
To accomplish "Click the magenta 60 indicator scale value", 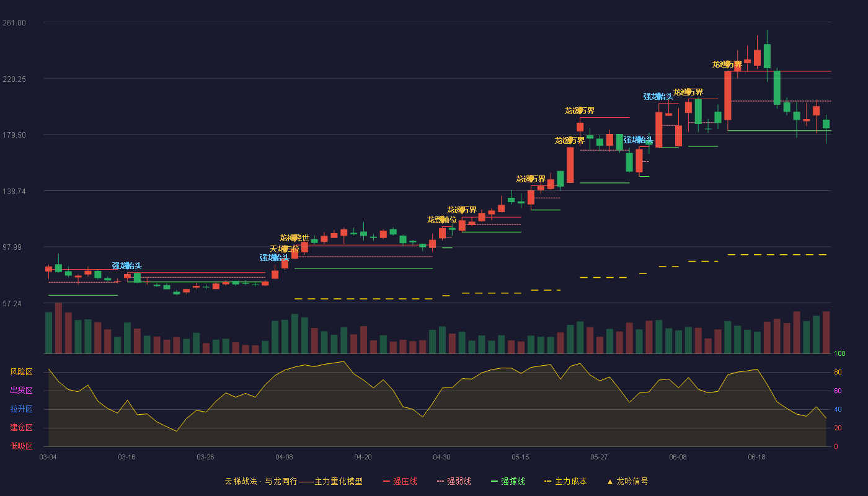I will pyautogui.click(x=838, y=391).
